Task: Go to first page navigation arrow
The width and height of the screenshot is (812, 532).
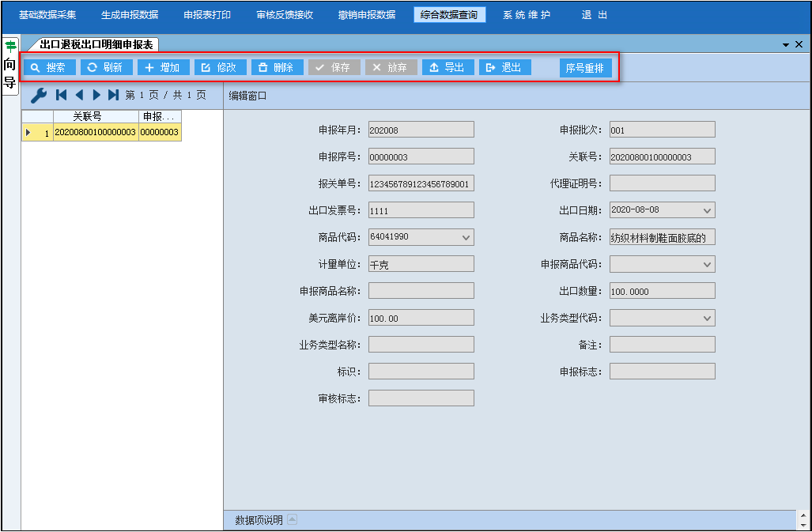Action: pyautogui.click(x=62, y=95)
